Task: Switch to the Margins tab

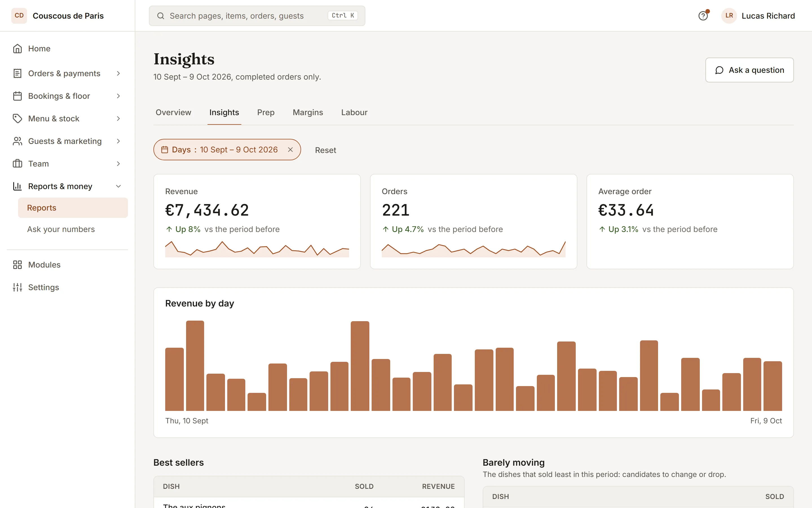Action: (x=308, y=113)
